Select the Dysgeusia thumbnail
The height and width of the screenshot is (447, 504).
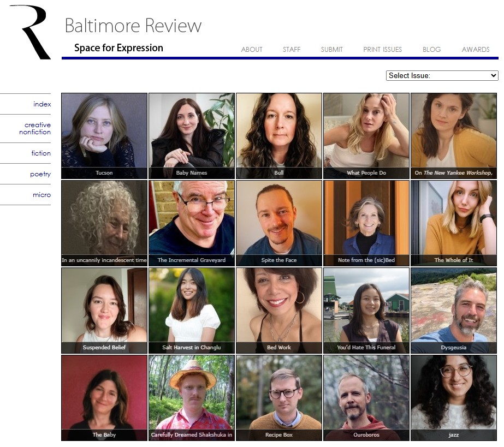(454, 310)
